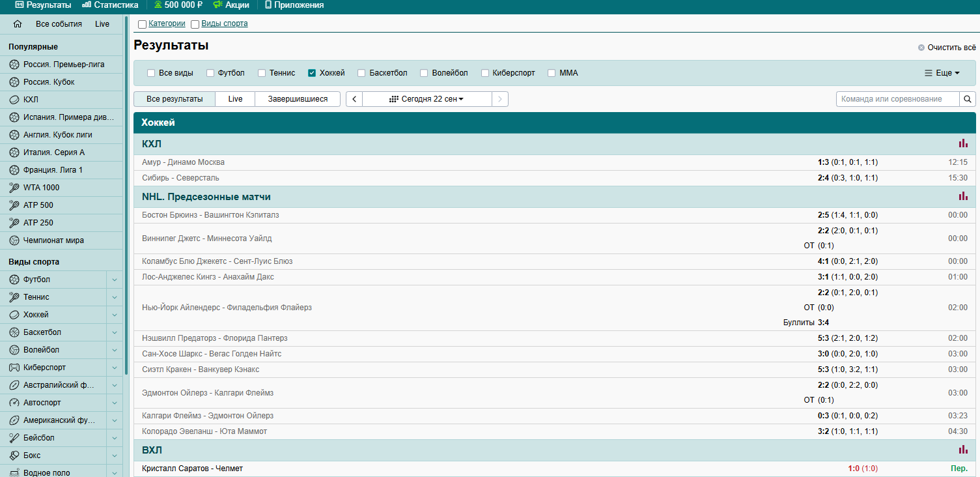Click the home icon in the sidebar
980x477 pixels.
(x=18, y=24)
